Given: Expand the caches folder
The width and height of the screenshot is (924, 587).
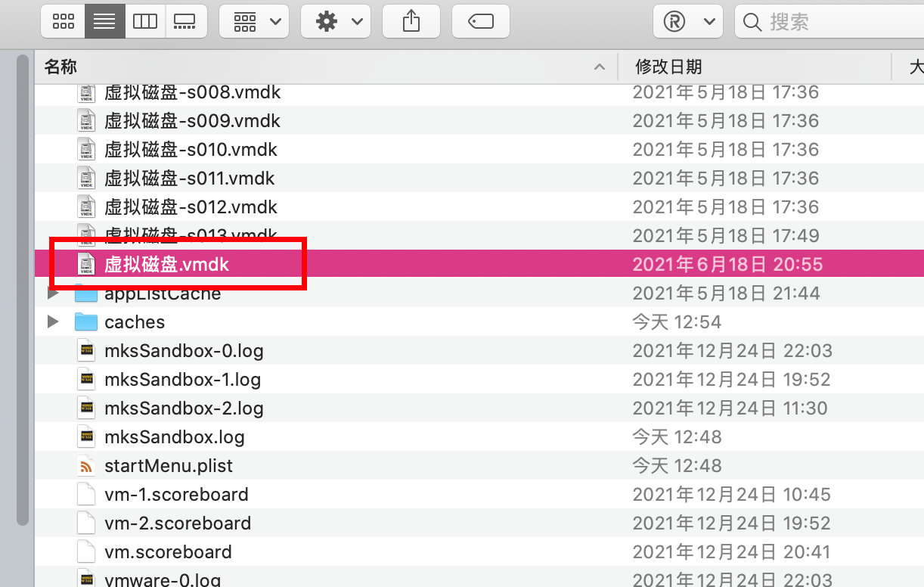Looking at the screenshot, I should (x=52, y=321).
